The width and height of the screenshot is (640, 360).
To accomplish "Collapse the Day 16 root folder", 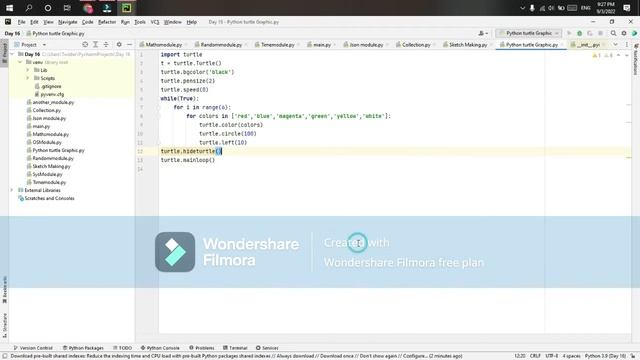I will 12,54.
